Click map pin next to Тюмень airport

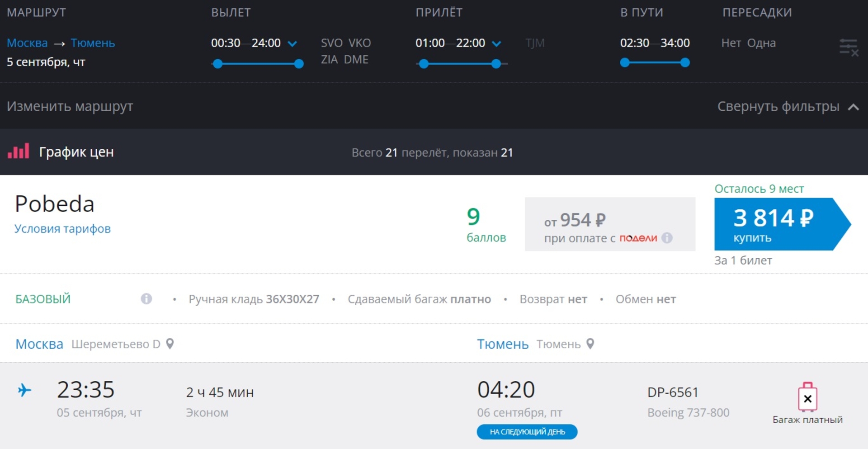(x=590, y=344)
